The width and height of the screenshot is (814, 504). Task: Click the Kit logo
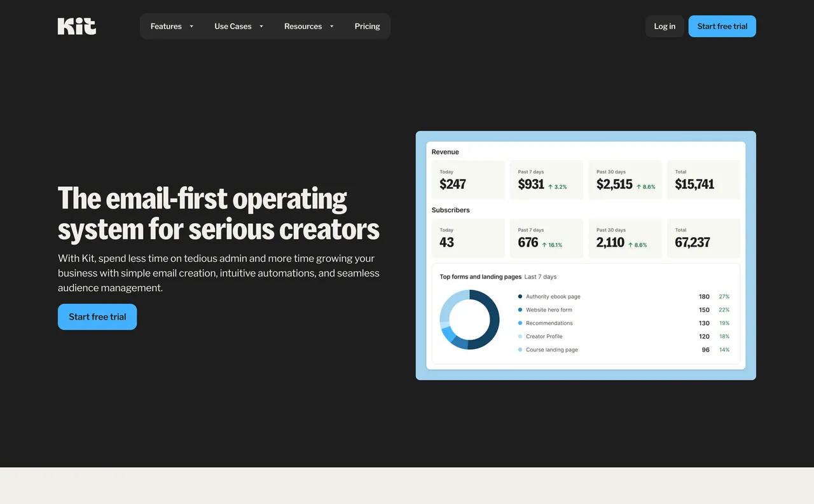coord(76,26)
